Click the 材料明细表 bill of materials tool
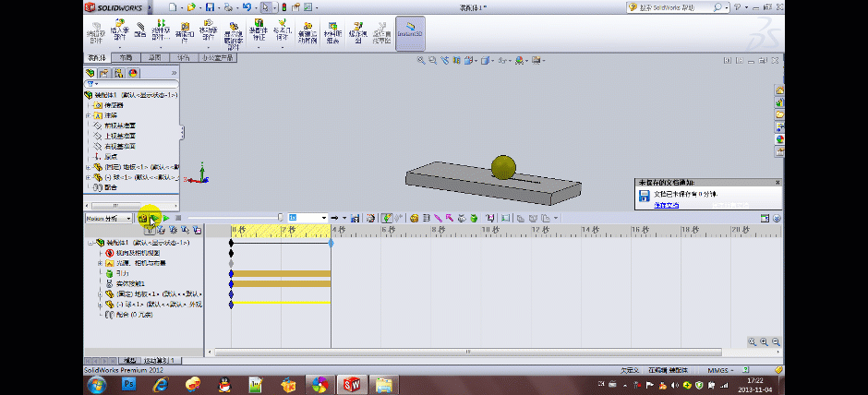 pyautogui.click(x=332, y=32)
